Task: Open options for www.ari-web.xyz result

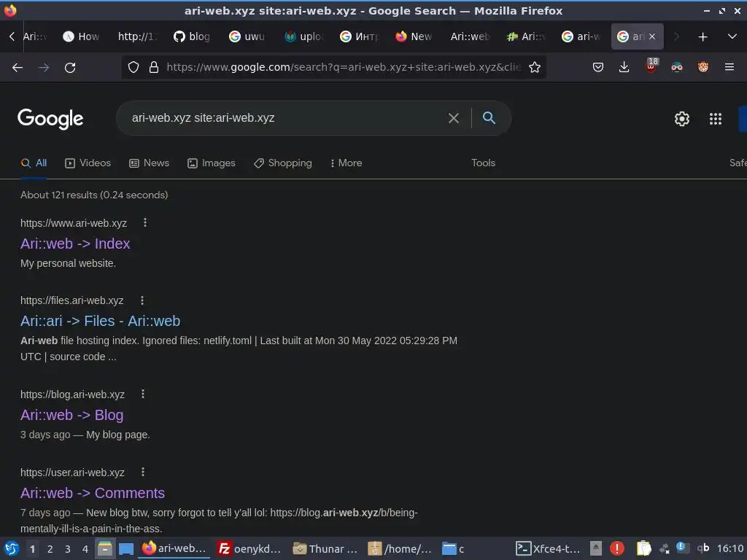Action: pos(145,222)
